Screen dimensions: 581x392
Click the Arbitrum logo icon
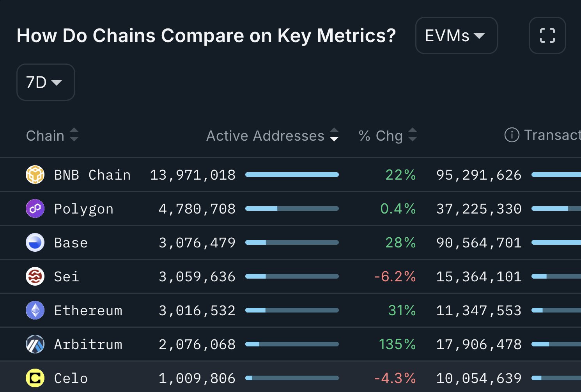35,344
